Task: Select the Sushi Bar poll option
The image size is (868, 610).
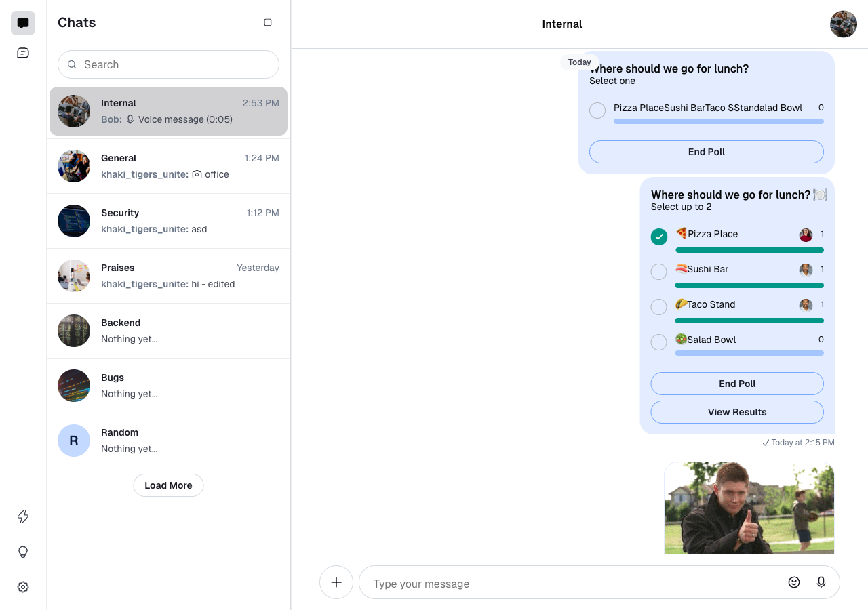Action: pyautogui.click(x=658, y=271)
